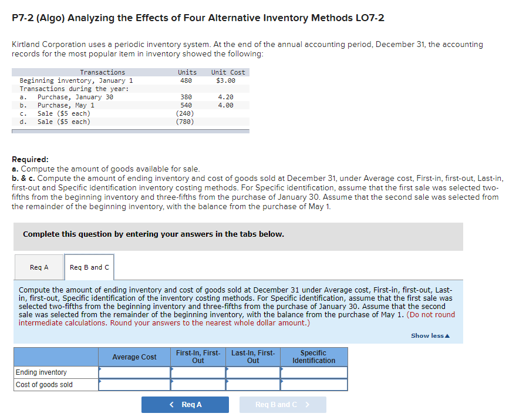Enter Ending inventory under Average Cost

click(134, 372)
